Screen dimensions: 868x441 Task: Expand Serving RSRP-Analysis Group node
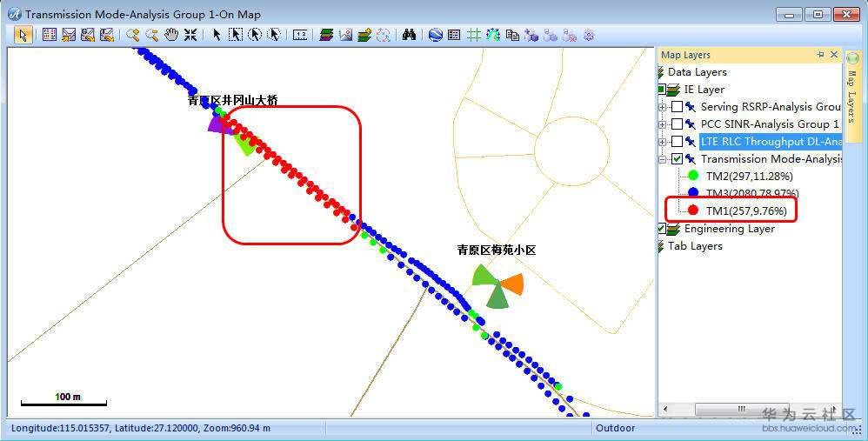click(x=663, y=107)
